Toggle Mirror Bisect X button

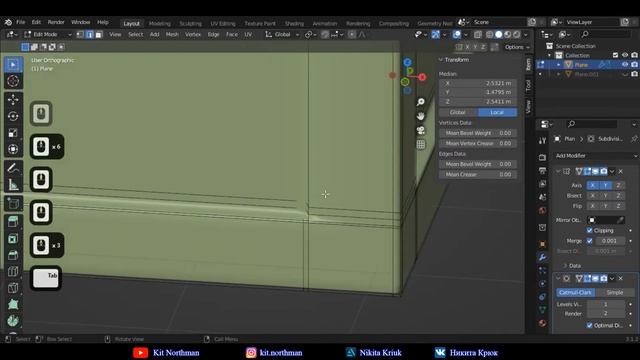tap(593, 196)
